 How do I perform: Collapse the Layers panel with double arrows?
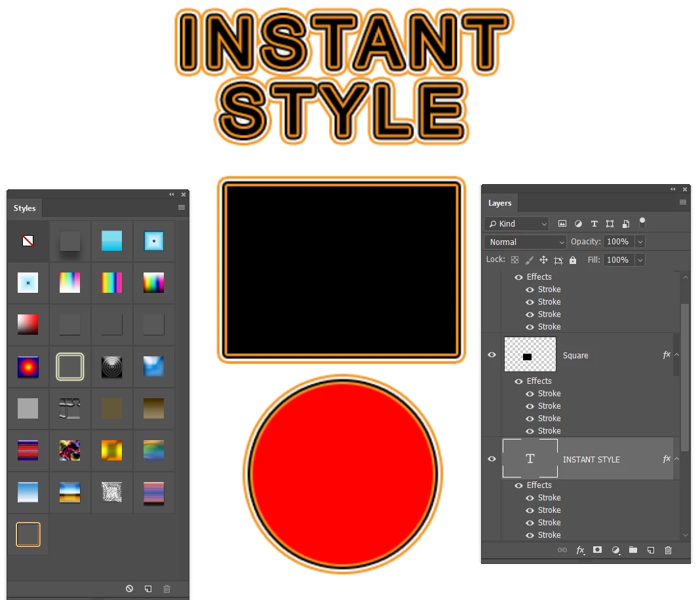[x=672, y=189]
